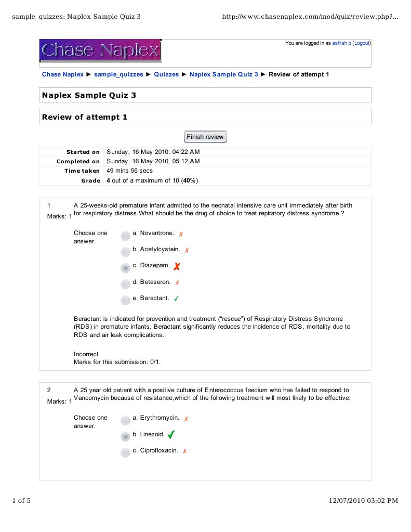Click the green checkmark next to Linezoid
The height and width of the screenshot is (532, 411).
[x=171, y=435]
